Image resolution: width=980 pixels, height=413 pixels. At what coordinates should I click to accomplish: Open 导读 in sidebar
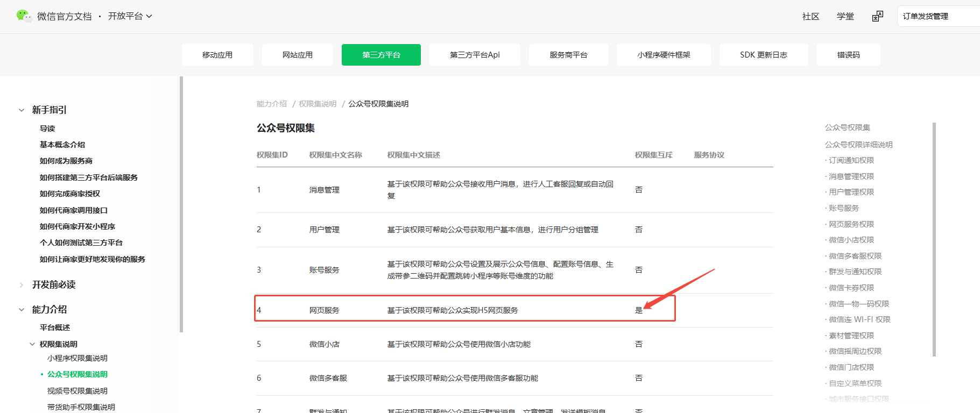tap(47, 129)
